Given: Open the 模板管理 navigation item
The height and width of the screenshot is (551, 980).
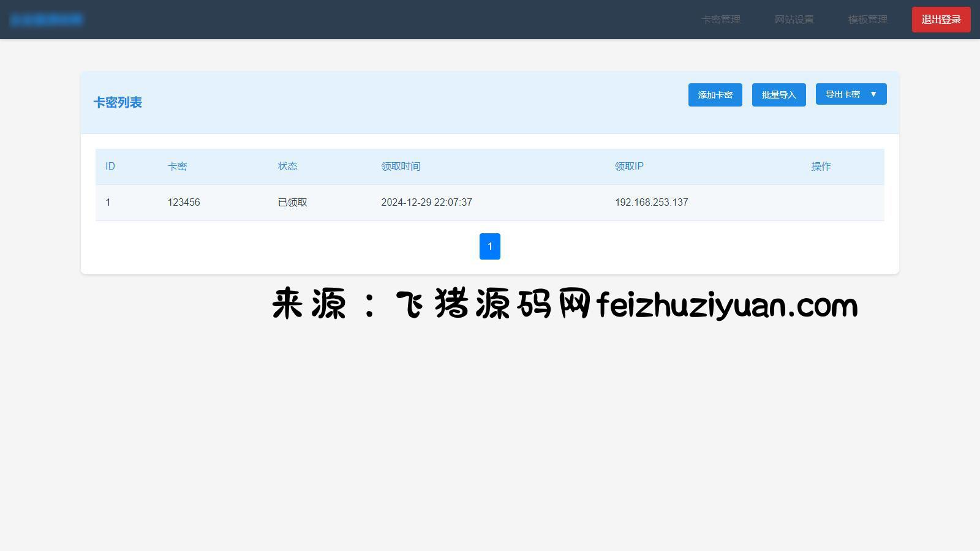Looking at the screenshot, I should pos(867,20).
